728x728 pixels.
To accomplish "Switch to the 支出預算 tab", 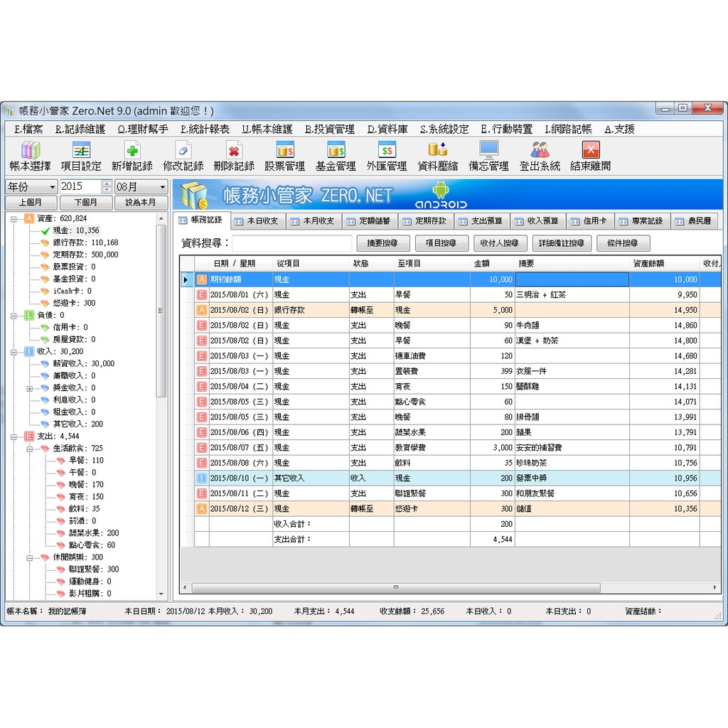I will click(x=483, y=221).
